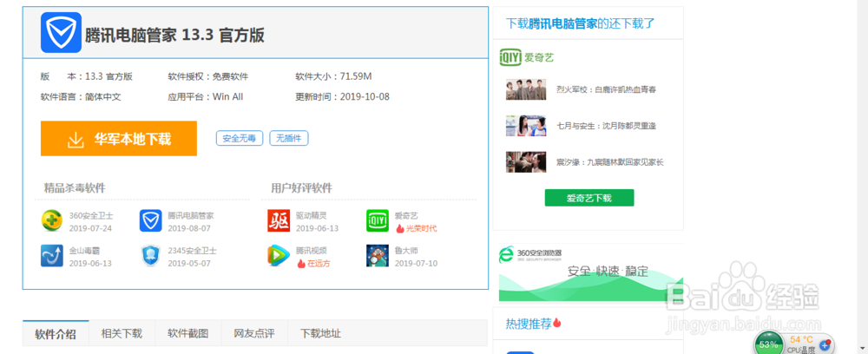Open the 烈火军校 video thumbnail

point(525,89)
